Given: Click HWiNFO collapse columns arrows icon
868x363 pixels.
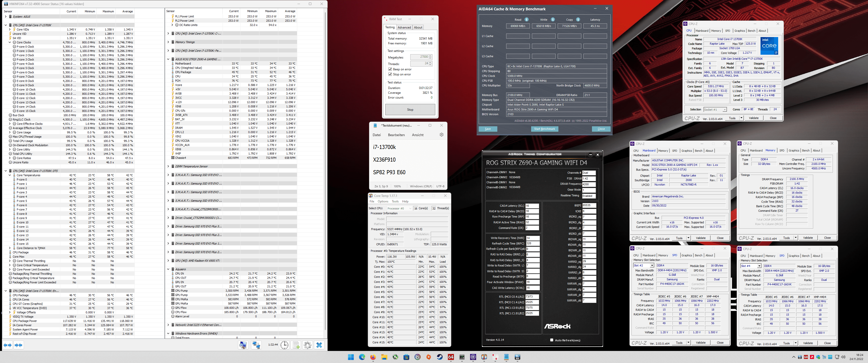Looking at the screenshot, I should pyautogui.click(x=19, y=345).
